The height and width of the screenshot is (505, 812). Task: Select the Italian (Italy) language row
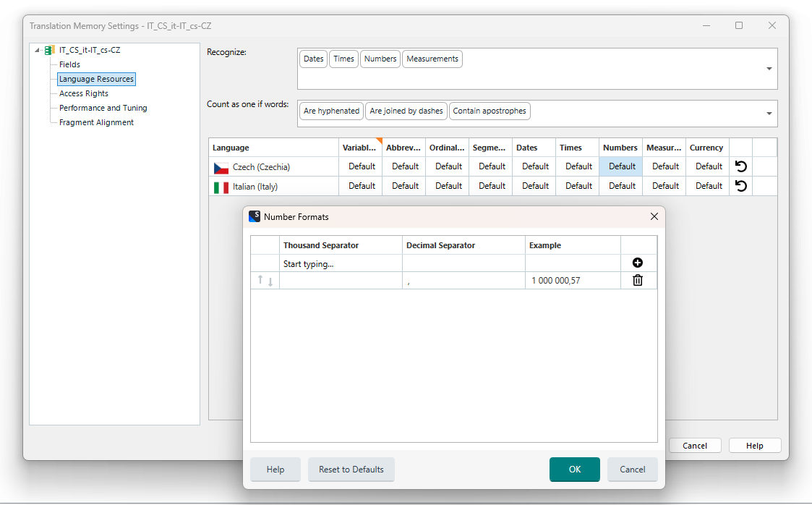pos(273,187)
